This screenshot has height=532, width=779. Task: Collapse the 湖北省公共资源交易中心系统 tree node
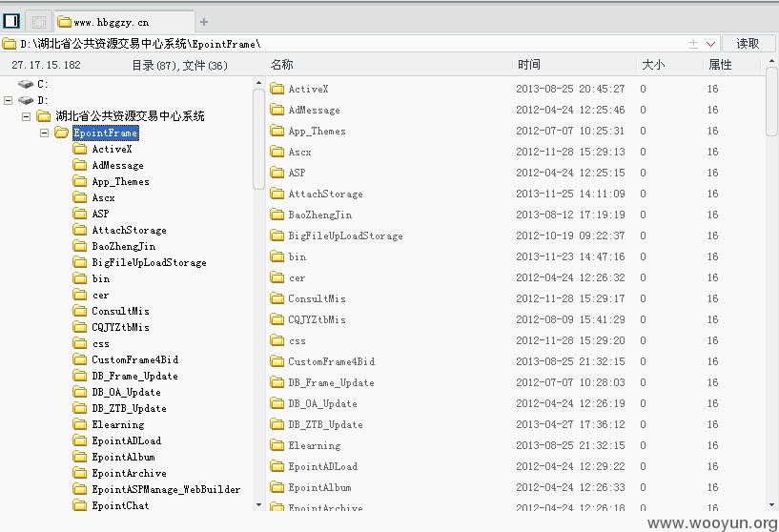click(27, 116)
